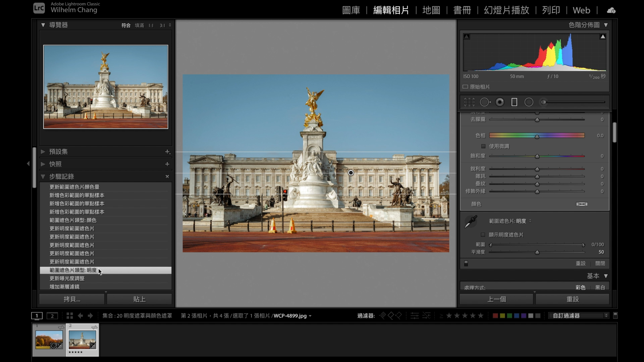This screenshot has width=644, height=362.
Task: Select the Spot Removal tool
Action: click(x=485, y=102)
